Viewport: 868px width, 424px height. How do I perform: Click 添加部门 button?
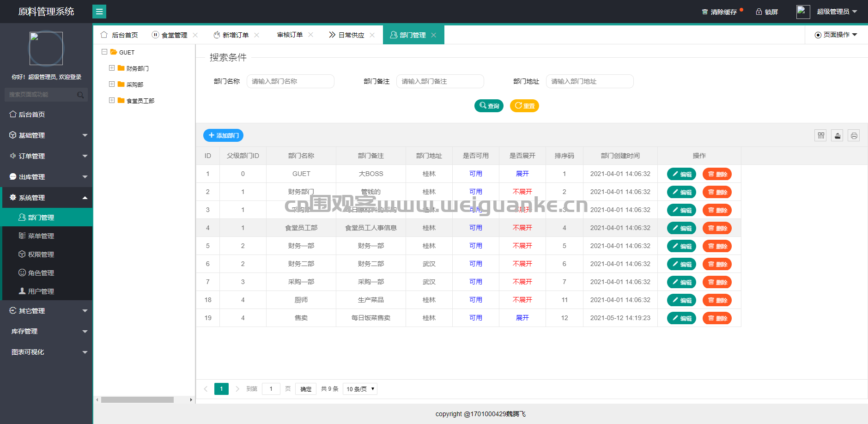pos(223,135)
